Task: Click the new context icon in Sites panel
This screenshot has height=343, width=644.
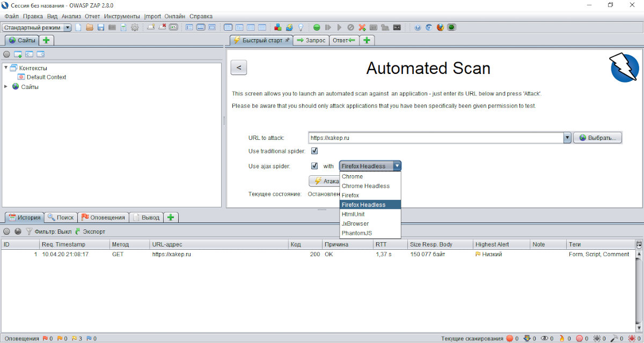Action: pyautogui.click(x=18, y=54)
